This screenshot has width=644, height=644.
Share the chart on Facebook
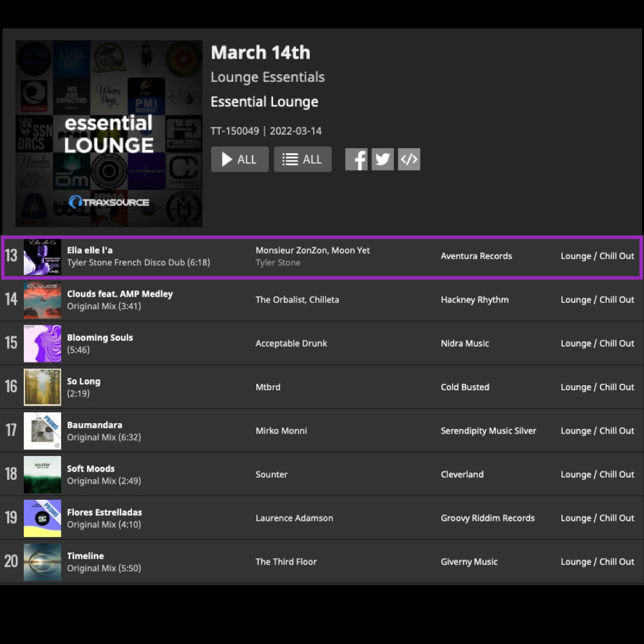pyautogui.click(x=356, y=159)
